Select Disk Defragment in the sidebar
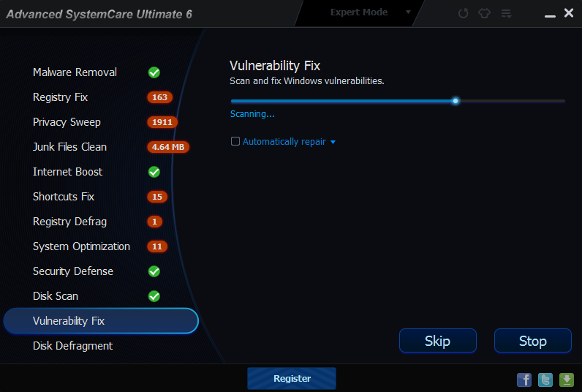Screen dimensions: 582x392 click(73, 346)
